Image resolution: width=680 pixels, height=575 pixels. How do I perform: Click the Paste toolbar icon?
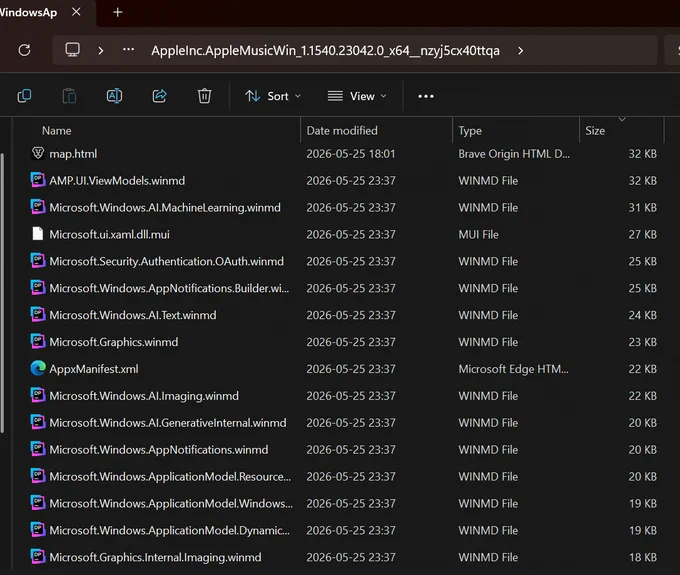69,96
